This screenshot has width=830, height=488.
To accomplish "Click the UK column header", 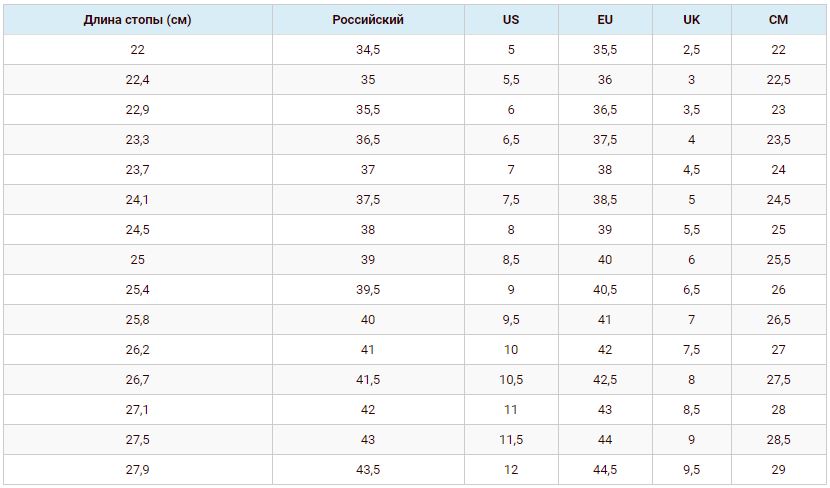I will (x=691, y=20).
